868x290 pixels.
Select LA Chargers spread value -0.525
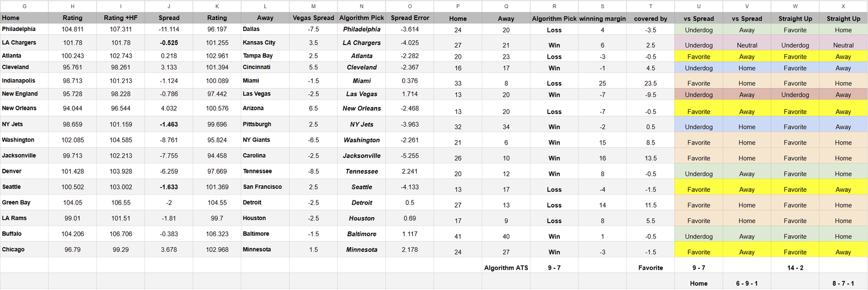[169, 42]
